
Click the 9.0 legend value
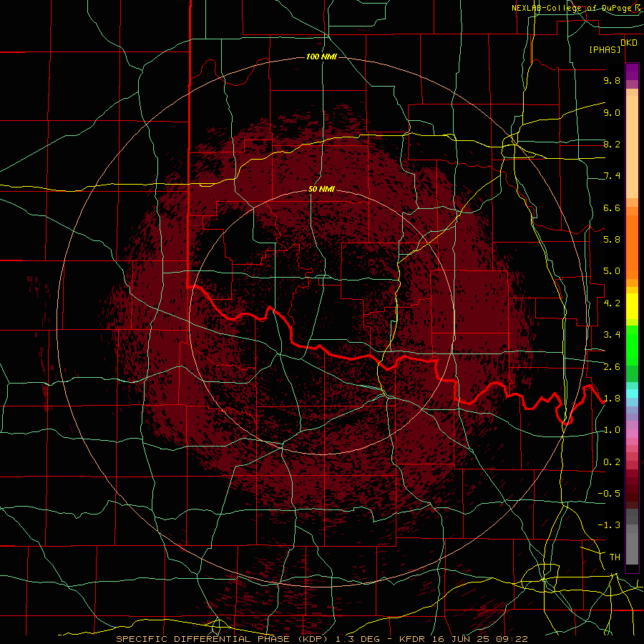[x=612, y=112]
